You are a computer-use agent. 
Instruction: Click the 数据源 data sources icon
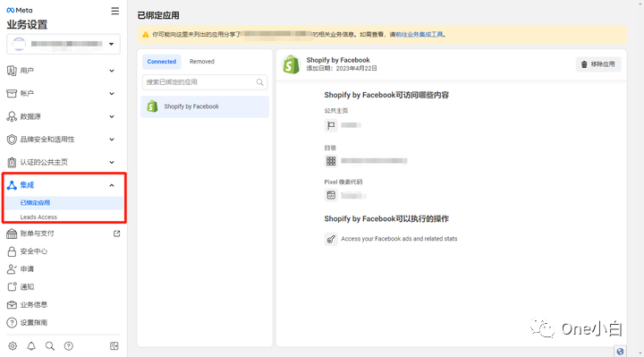click(x=12, y=116)
